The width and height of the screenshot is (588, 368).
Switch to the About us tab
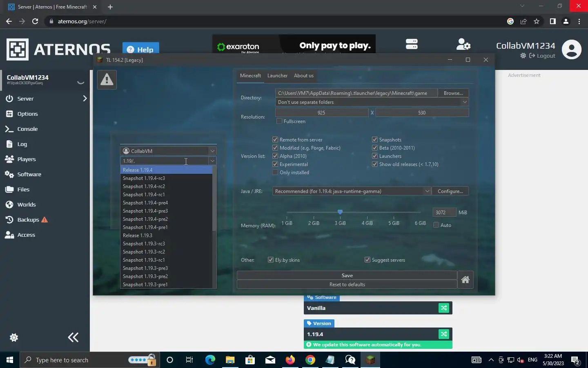click(x=304, y=76)
